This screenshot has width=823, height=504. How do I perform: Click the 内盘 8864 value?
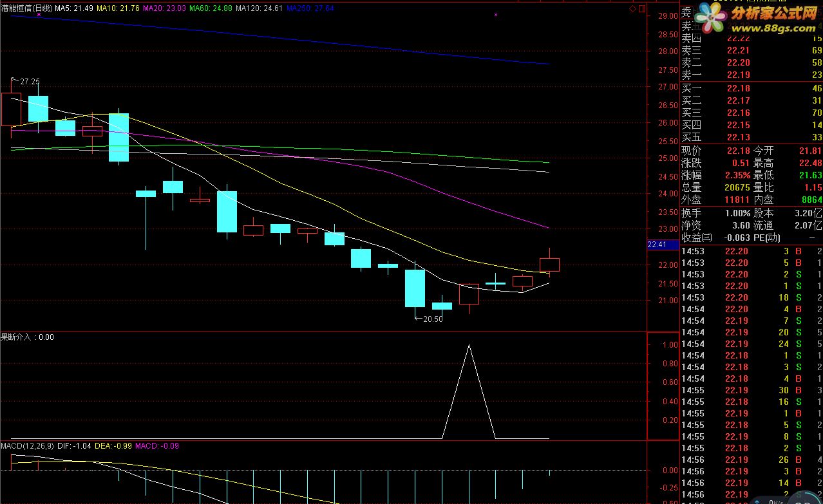tap(812, 200)
